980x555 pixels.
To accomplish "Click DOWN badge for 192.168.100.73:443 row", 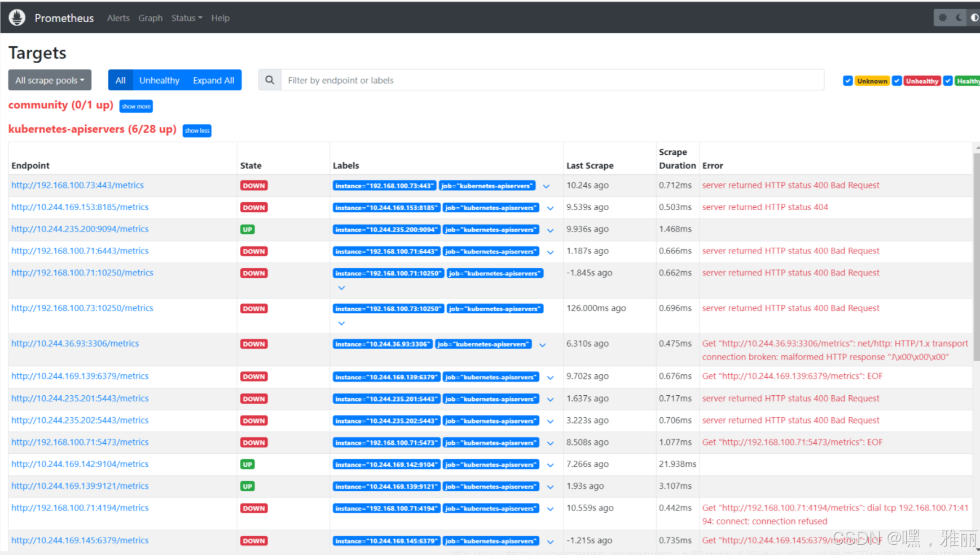I will click(254, 186).
